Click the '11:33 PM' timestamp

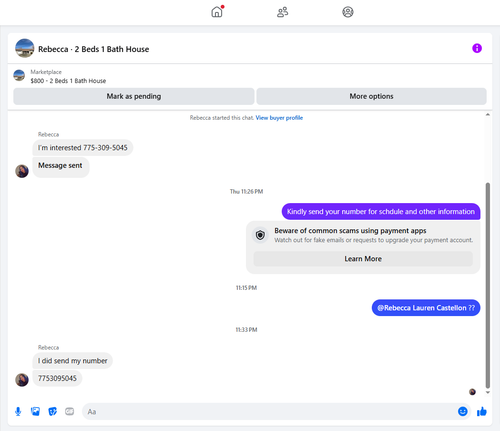[246, 330]
